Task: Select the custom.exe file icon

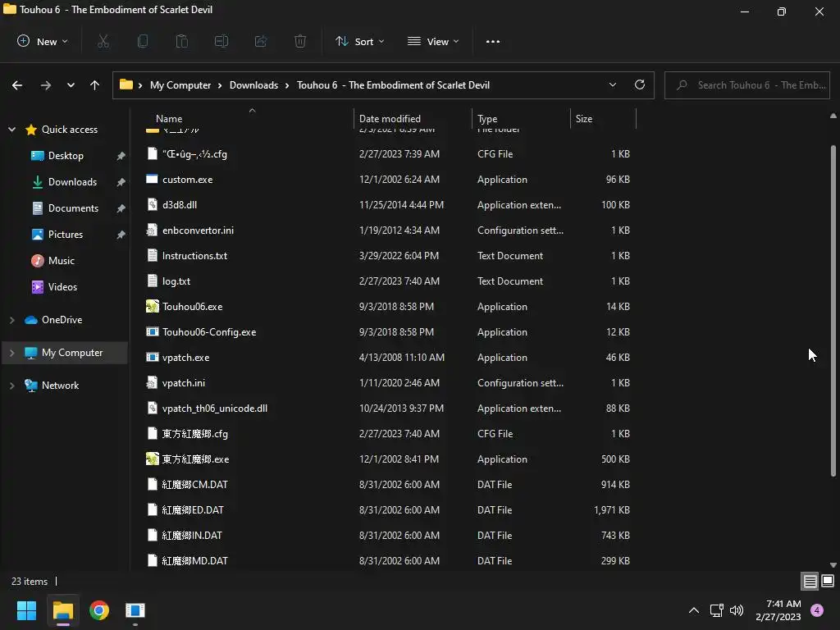Action: click(152, 180)
